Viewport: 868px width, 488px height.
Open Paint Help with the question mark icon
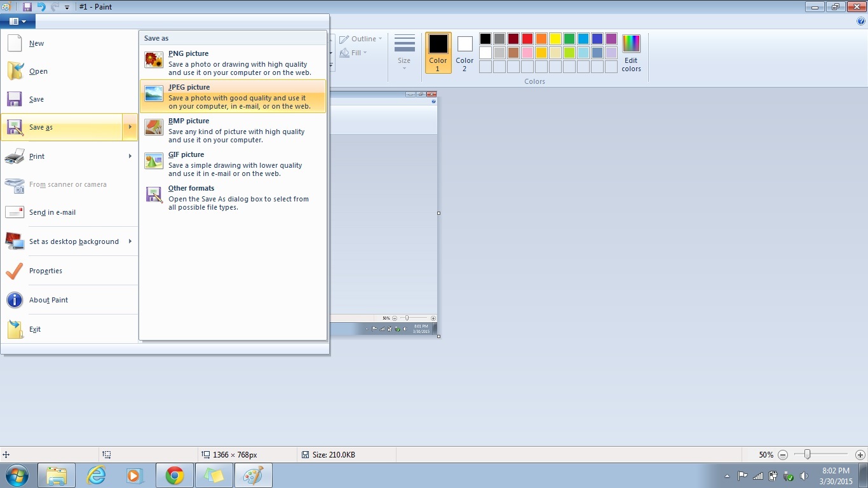point(861,21)
